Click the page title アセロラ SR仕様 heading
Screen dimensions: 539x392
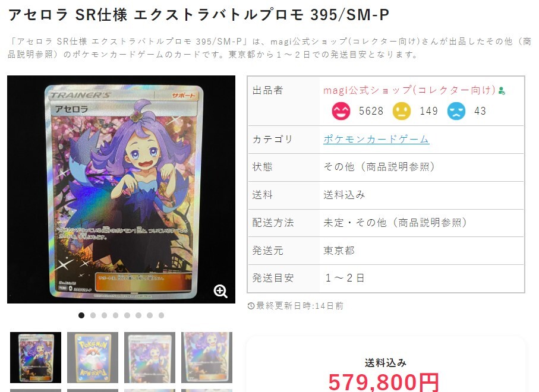coord(198,15)
